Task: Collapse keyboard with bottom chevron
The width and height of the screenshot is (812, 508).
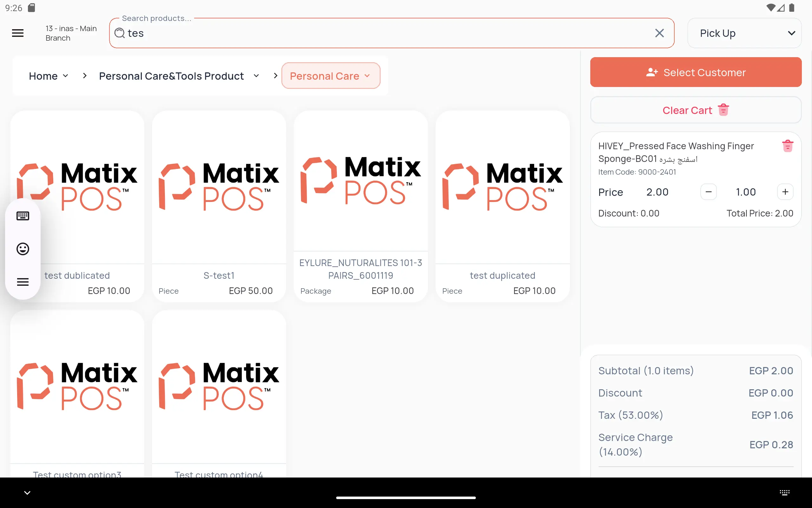Action: (x=27, y=492)
